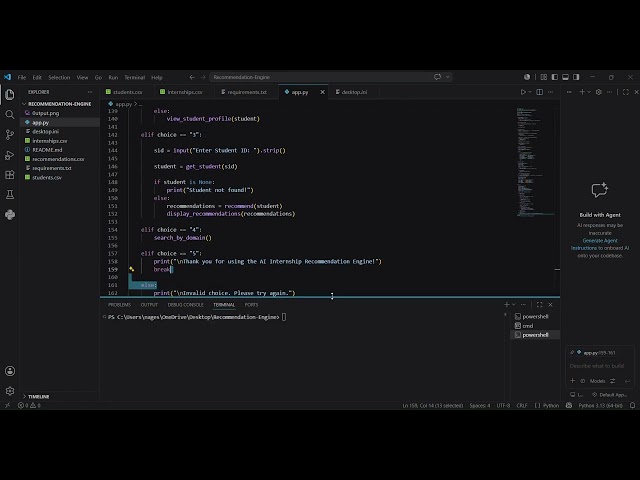Maximize the terminal panel size
This screenshot has width=640, height=480.
tap(540, 304)
